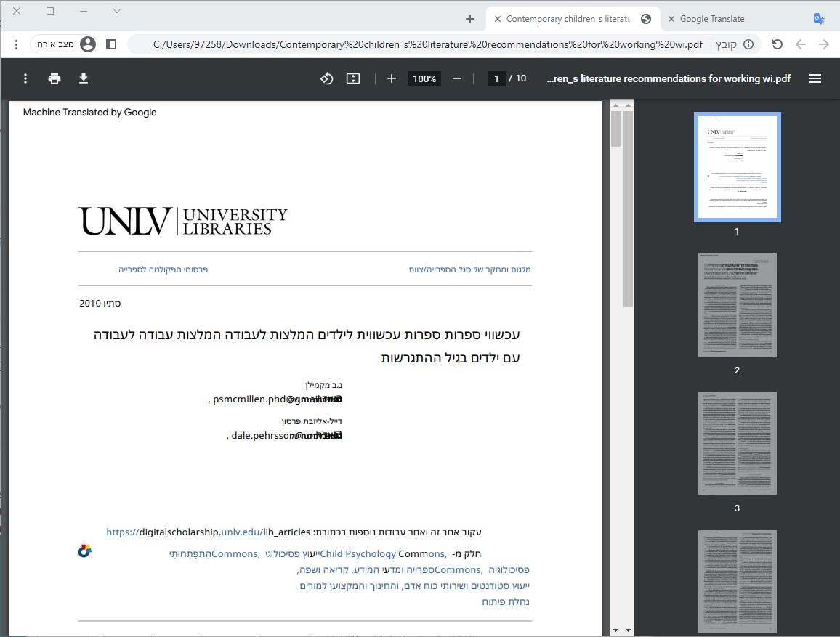840x637 pixels.
Task: Click the Child Psychology Commons link
Action: pyautogui.click(x=358, y=553)
